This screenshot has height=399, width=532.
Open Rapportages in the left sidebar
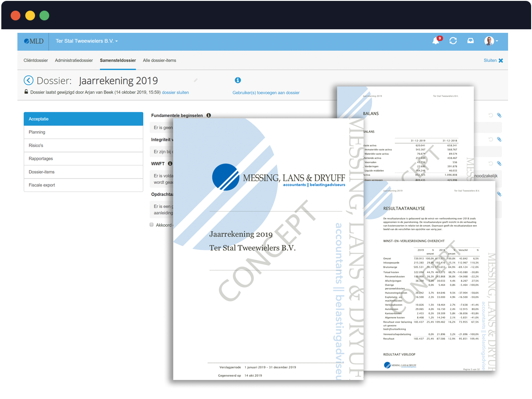tap(83, 159)
